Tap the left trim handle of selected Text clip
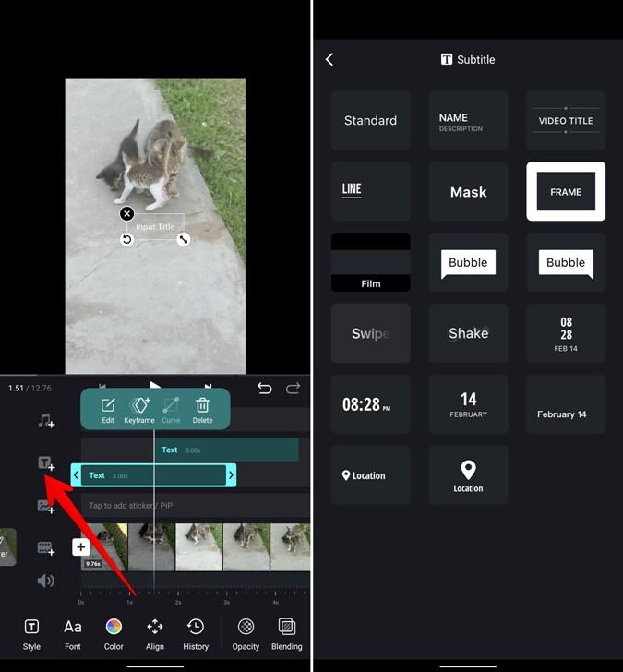The image size is (623, 672). (76, 474)
